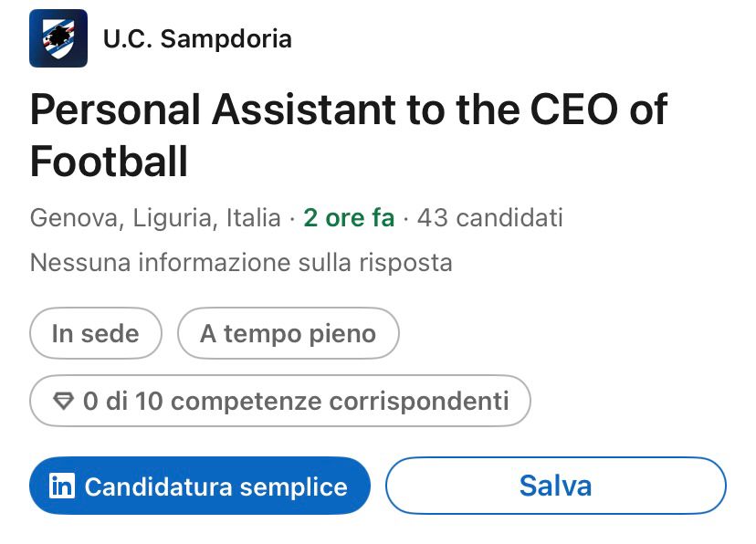Click the word Football in the title

pyautogui.click(x=109, y=161)
